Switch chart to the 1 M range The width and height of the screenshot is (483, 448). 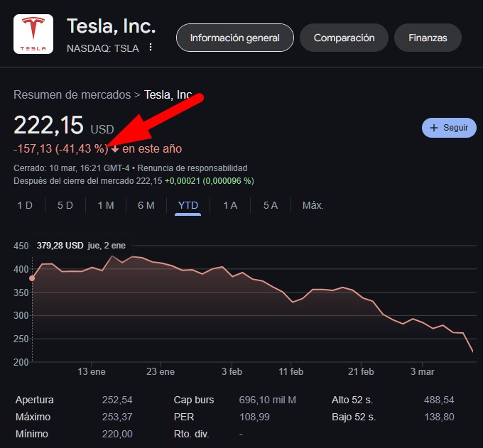(x=106, y=205)
